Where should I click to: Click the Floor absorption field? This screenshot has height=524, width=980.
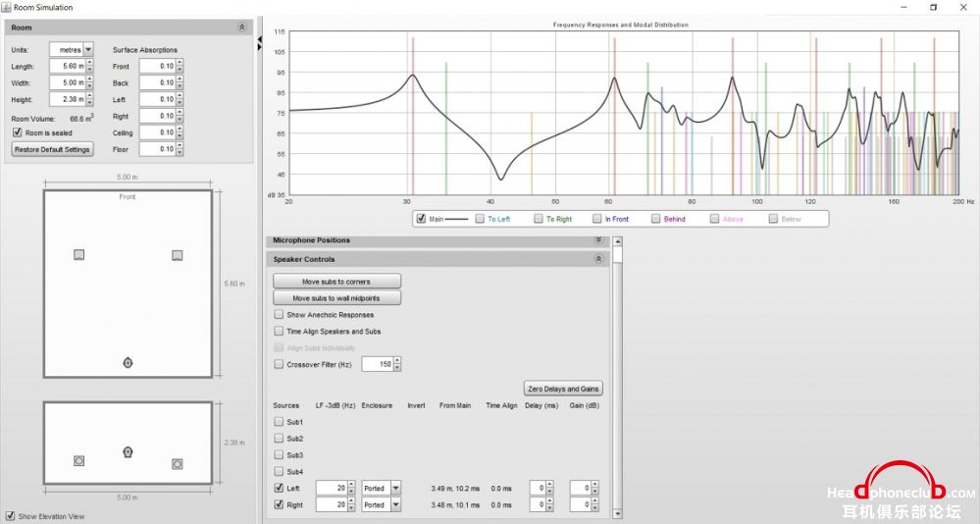pos(158,149)
